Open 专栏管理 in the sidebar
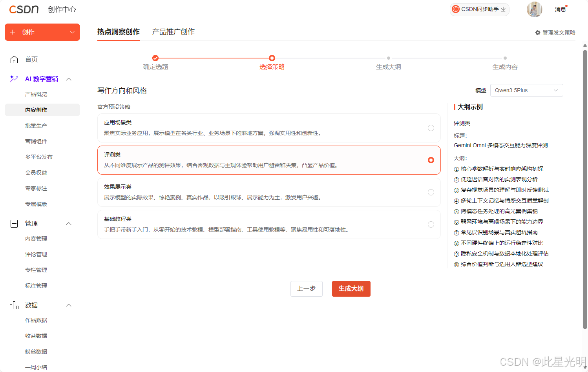The image size is (588, 372). coord(36,270)
